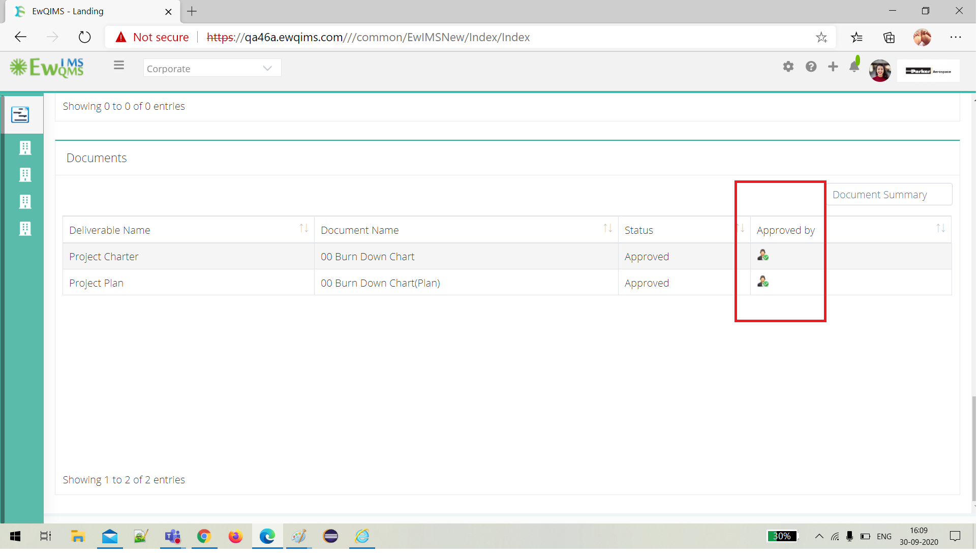Click the Documents section heading

pos(97,158)
